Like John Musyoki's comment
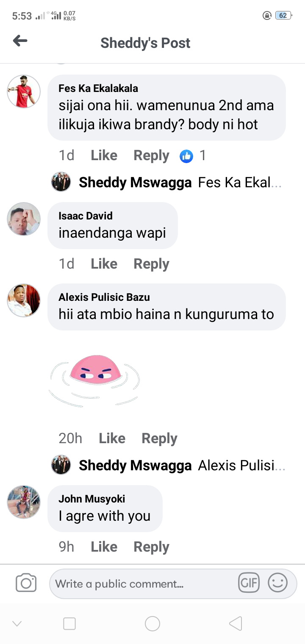This screenshot has height=644, width=305. pyautogui.click(x=104, y=547)
